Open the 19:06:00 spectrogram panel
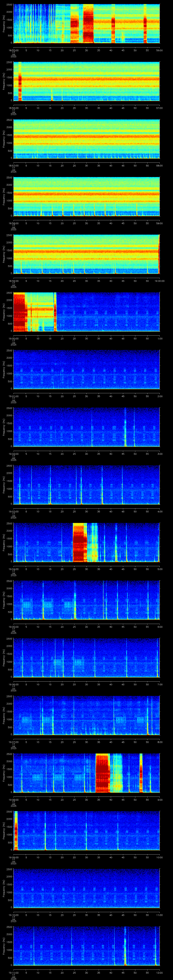This screenshot has width=173, height=980. [x=87, y=658]
